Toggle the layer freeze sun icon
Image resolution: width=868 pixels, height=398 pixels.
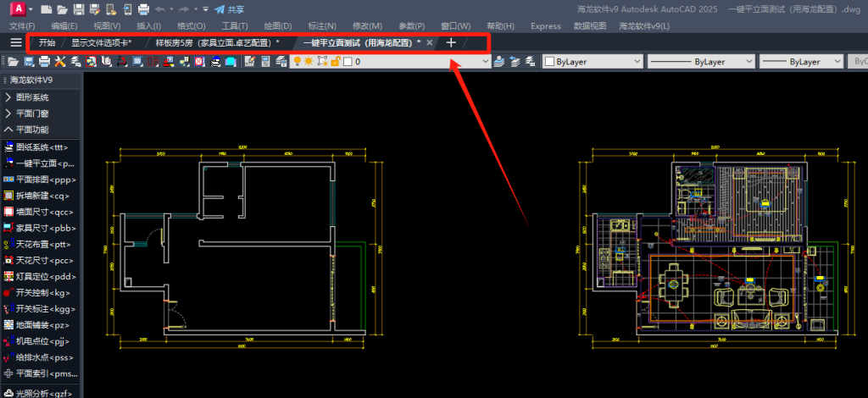click(x=309, y=62)
